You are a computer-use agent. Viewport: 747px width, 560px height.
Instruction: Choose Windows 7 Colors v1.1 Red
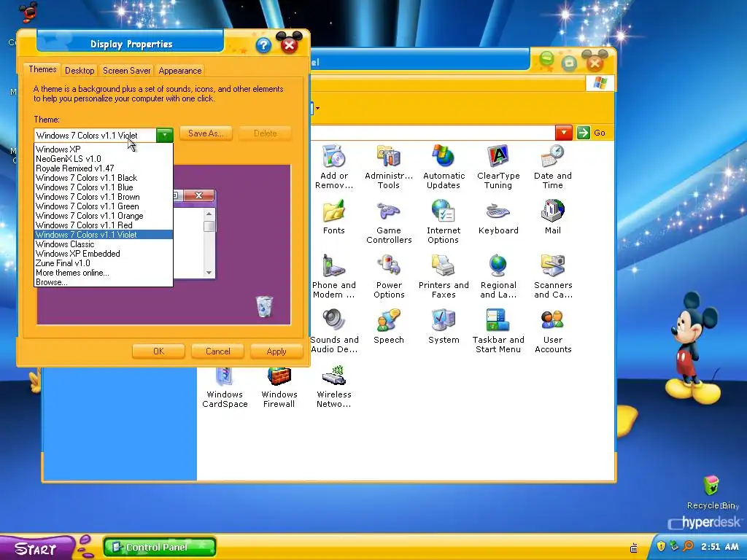click(104, 225)
